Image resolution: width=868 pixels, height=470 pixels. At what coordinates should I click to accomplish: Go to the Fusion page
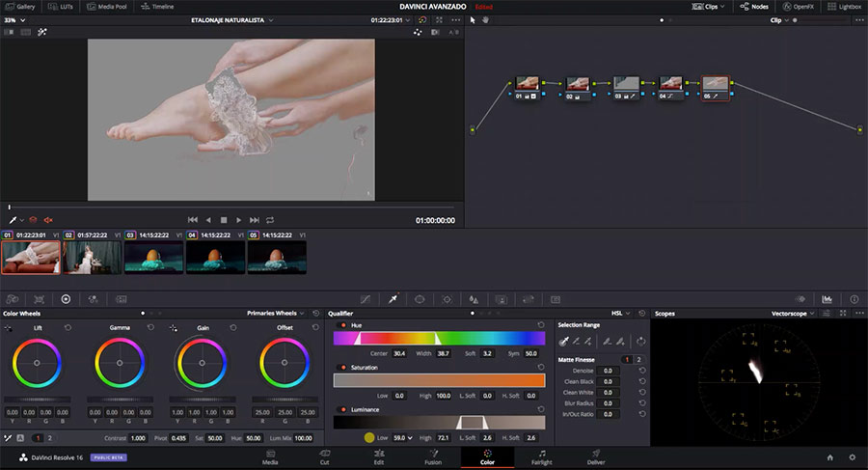[x=433, y=457]
